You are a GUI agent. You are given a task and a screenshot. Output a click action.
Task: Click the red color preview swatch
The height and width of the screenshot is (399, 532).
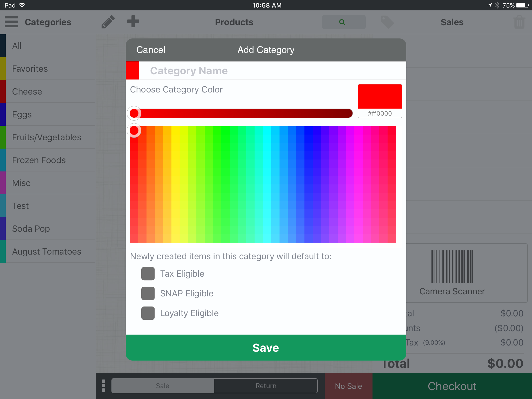click(380, 96)
